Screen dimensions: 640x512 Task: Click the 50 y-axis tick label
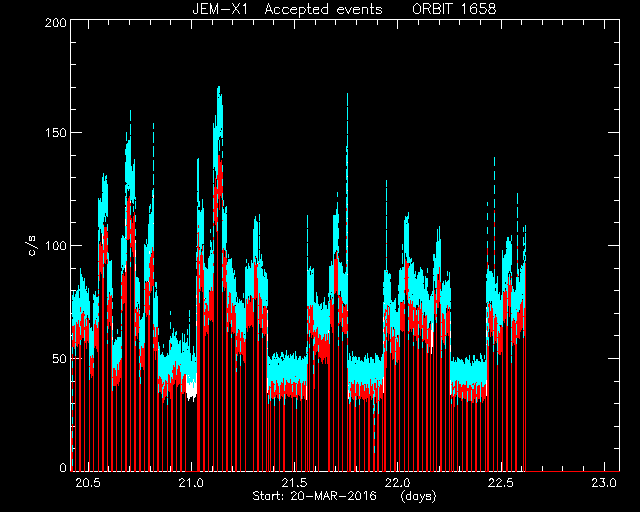click(x=60, y=359)
